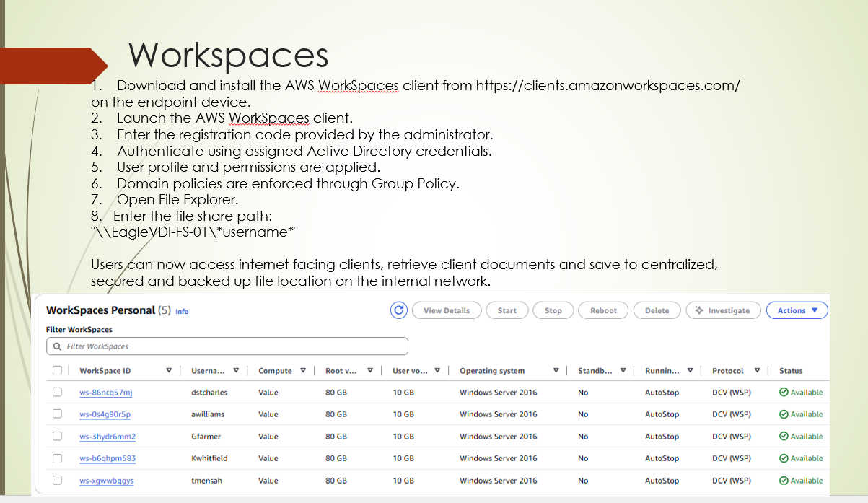Select the checkbox for ws-86ncq57mj
This screenshot has height=503, width=868.
57,393
